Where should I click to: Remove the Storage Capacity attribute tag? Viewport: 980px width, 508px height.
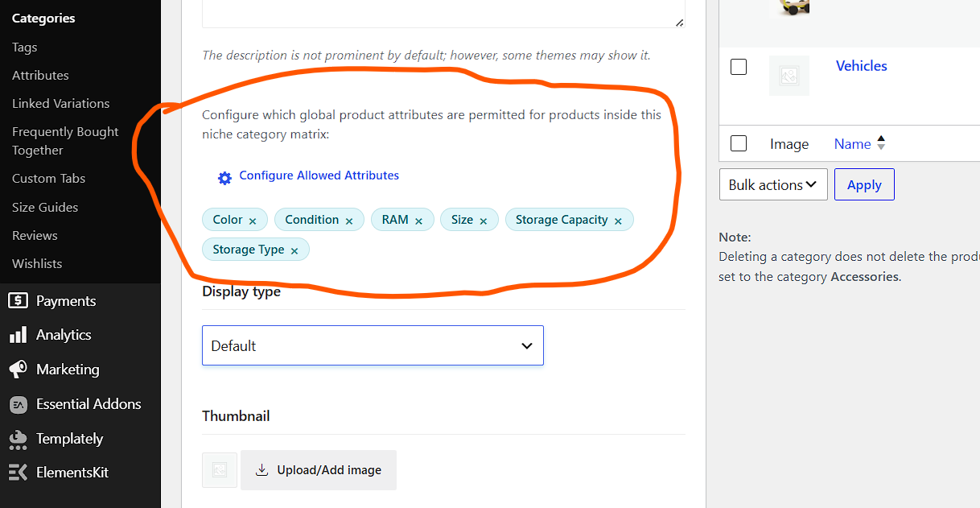coord(618,221)
